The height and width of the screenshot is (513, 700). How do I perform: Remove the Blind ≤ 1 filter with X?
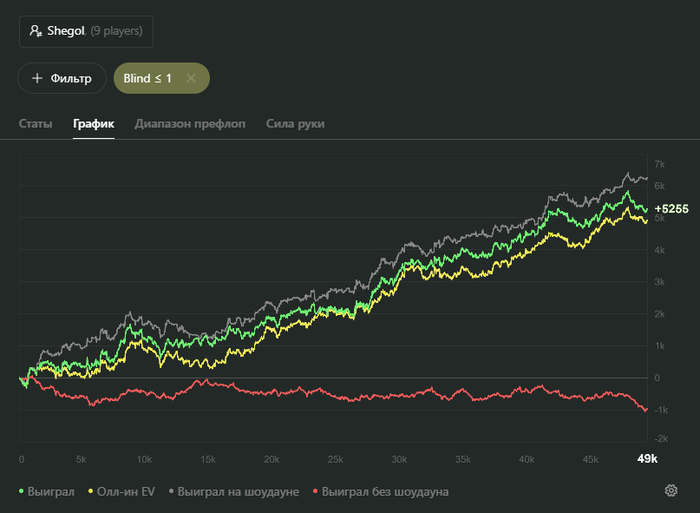191,78
